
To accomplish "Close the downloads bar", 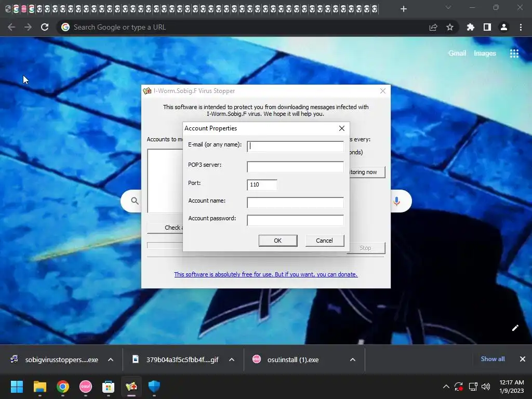I will tap(523, 359).
